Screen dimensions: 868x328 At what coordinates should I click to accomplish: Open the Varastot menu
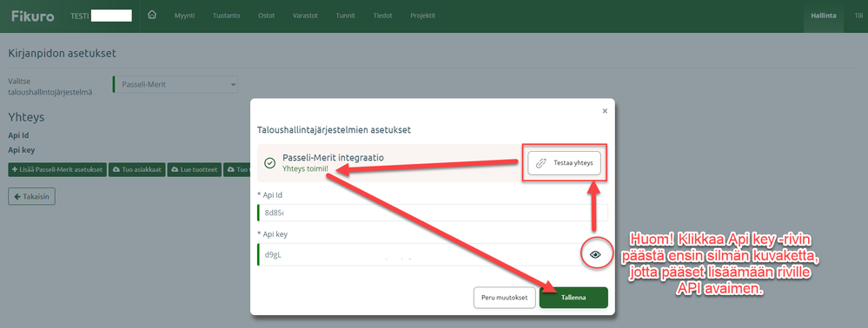tap(305, 16)
